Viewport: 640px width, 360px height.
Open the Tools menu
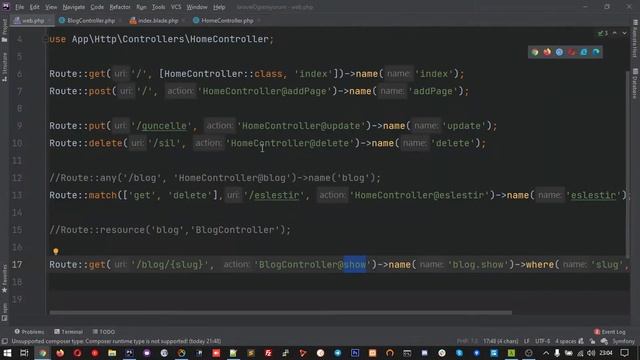(x=159, y=7)
